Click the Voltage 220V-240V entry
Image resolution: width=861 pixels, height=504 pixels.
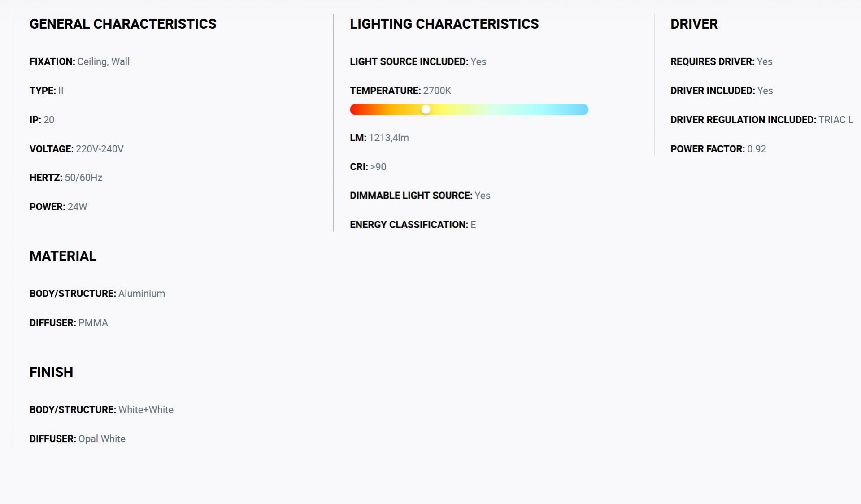pos(76,149)
